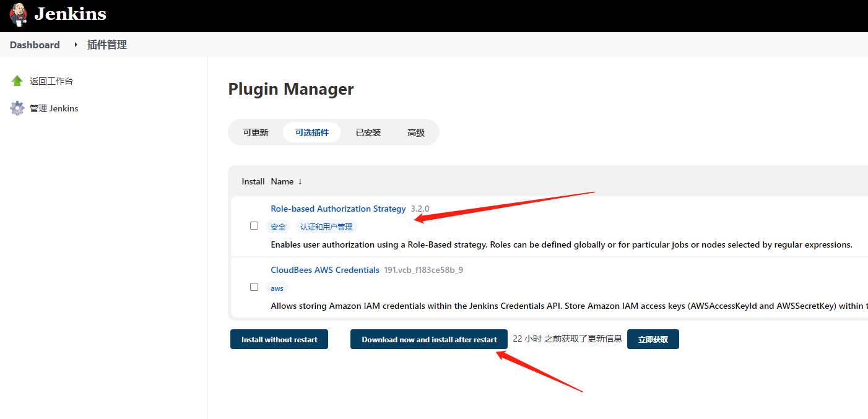Click the gear icon for 管理 Jenkins
868x419 pixels.
click(x=17, y=108)
